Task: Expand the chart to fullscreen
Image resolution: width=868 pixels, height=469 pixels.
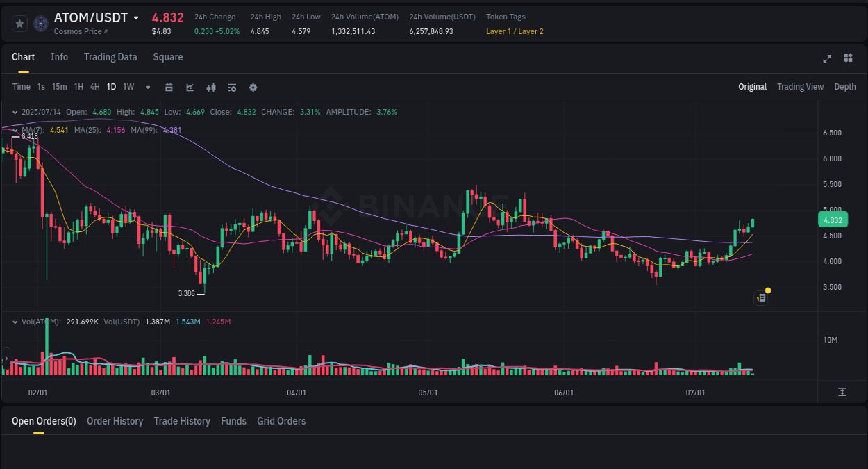Action: [x=826, y=59]
